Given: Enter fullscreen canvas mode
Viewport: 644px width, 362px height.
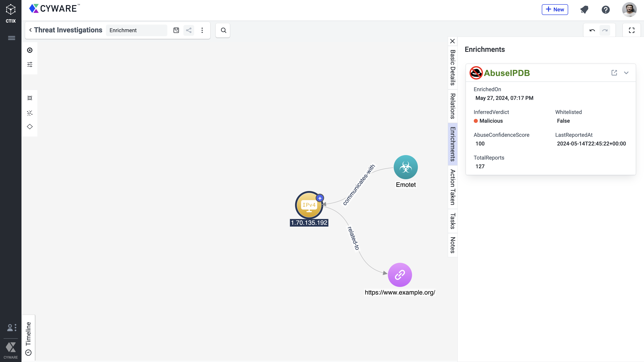Looking at the screenshot, I should click(x=631, y=30).
